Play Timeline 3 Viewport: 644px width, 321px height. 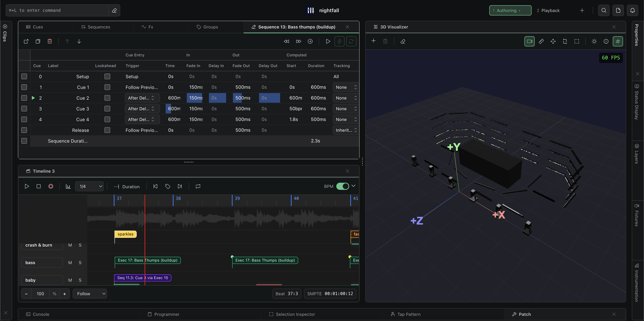tap(27, 186)
